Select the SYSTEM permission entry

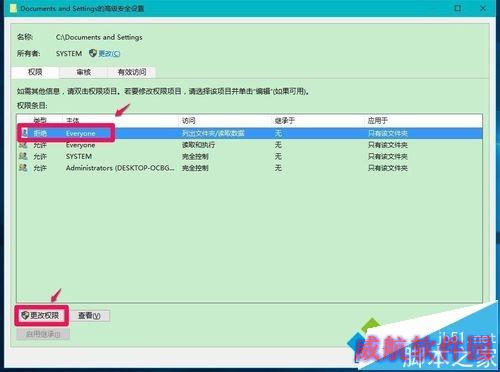pyautogui.click(x=249, y=156)
